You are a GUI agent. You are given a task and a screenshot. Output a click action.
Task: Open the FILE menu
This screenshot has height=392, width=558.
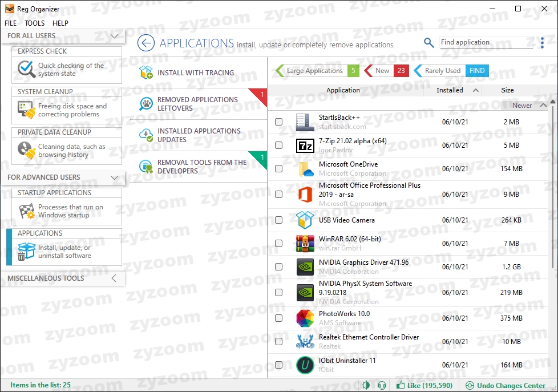pos(11,23)
